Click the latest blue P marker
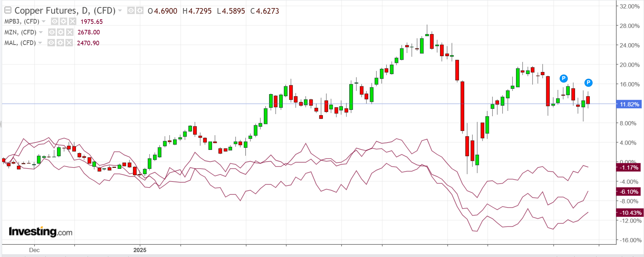 [x=588, y=83]
